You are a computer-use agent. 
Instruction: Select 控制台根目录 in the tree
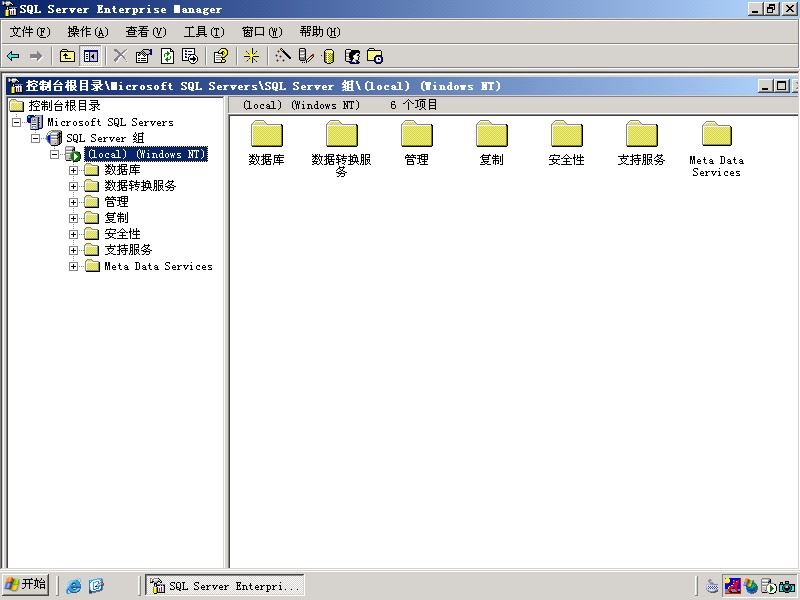(64, 106)
